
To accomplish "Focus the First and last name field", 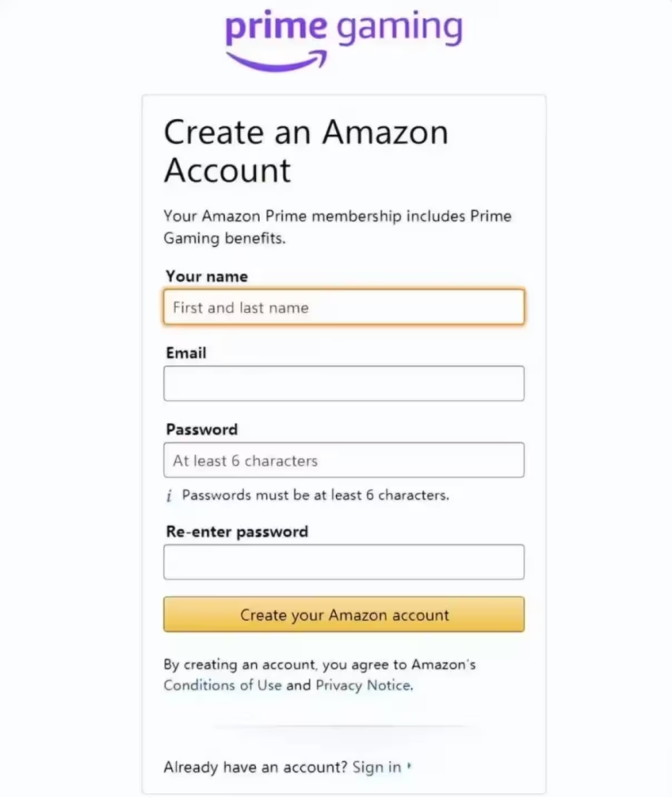I will (x=344, y=307).
